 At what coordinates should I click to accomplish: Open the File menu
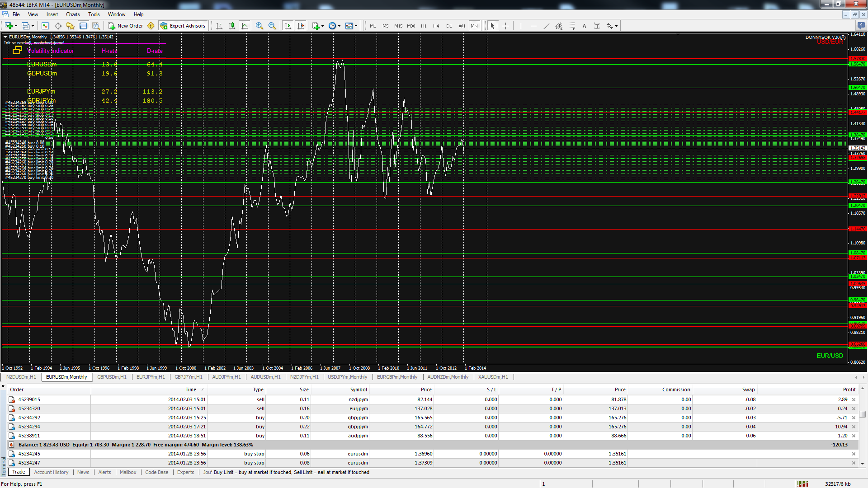pyautogui.click(x=16, y=14)
